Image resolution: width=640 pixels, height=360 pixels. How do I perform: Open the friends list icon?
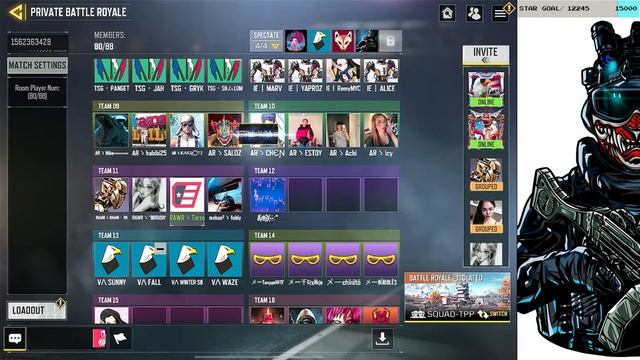[474, 13]
